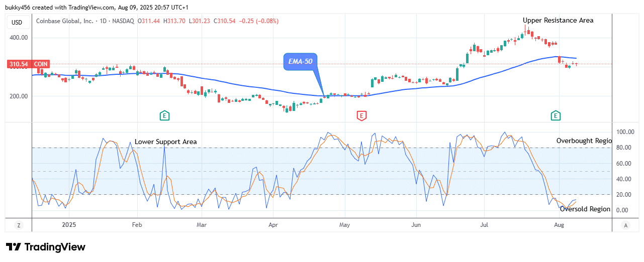
Task: Click the 310.54 COIN price label
Action: pos(28,64)
